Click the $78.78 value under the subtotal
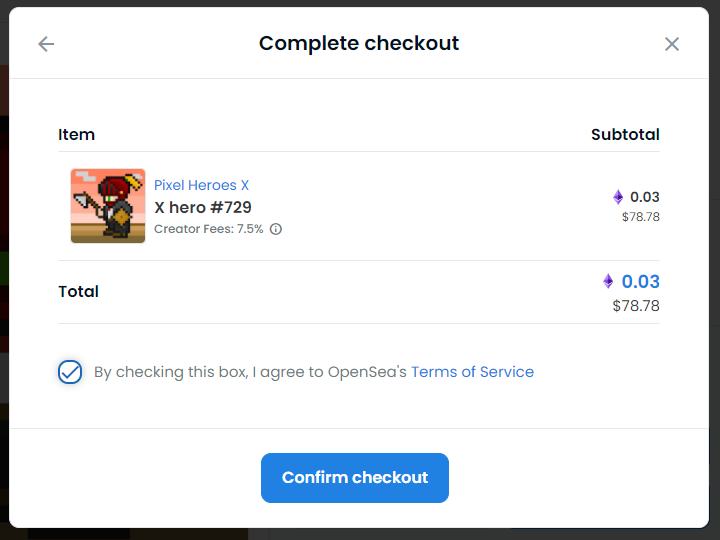 (x=641, y=217)
